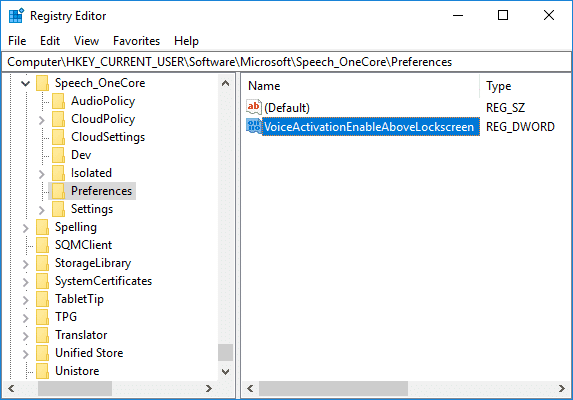This screenshot has height=400, width=573.
Task: Select the Unistore key
Action: tap(77, 371)
